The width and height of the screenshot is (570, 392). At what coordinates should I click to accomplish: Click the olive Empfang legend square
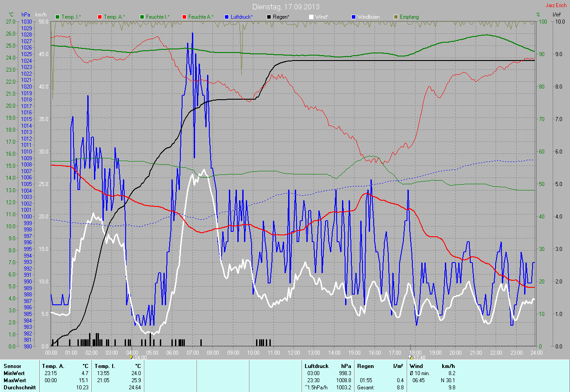click(395, 17)
